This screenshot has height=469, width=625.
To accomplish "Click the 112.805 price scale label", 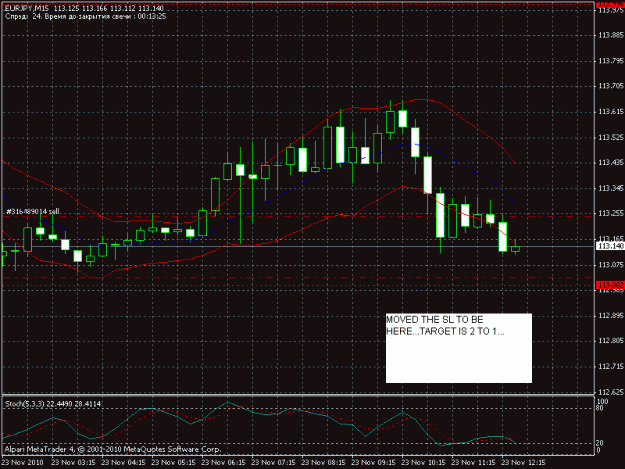I will point(611,341).
